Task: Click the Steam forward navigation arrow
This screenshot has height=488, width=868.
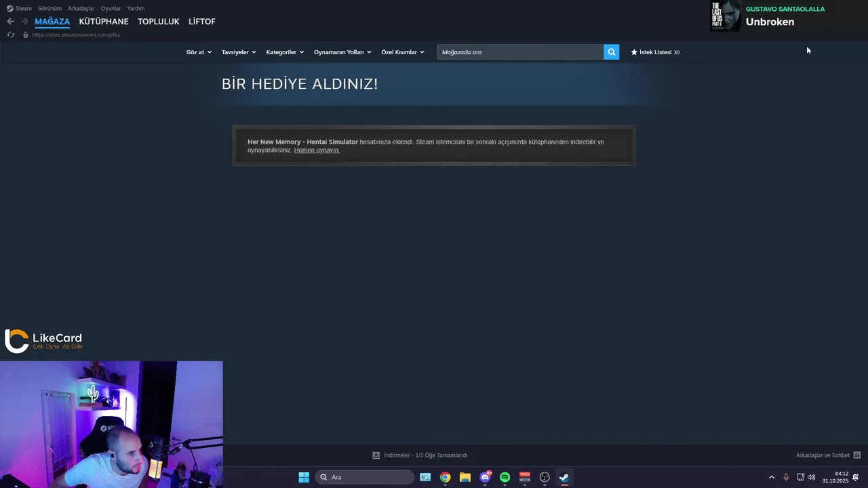Action: pos(24,22)
